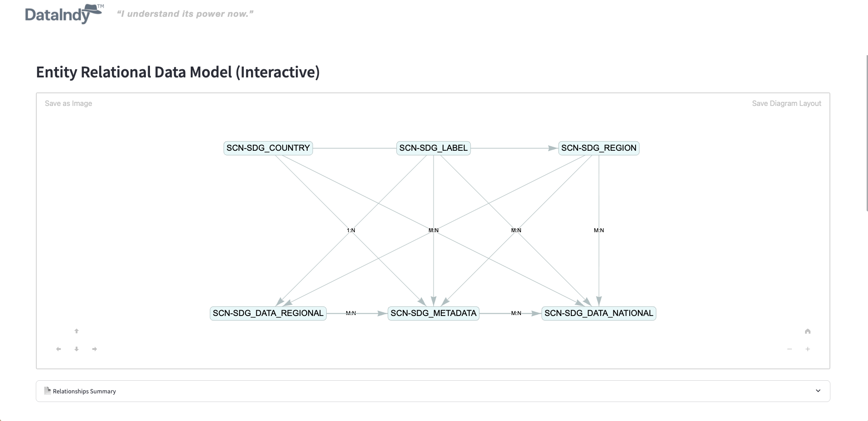Click the Relationships Summary chevron
Image resolution: width=868 pixels, height=421 pixels.
pos(818,390)
